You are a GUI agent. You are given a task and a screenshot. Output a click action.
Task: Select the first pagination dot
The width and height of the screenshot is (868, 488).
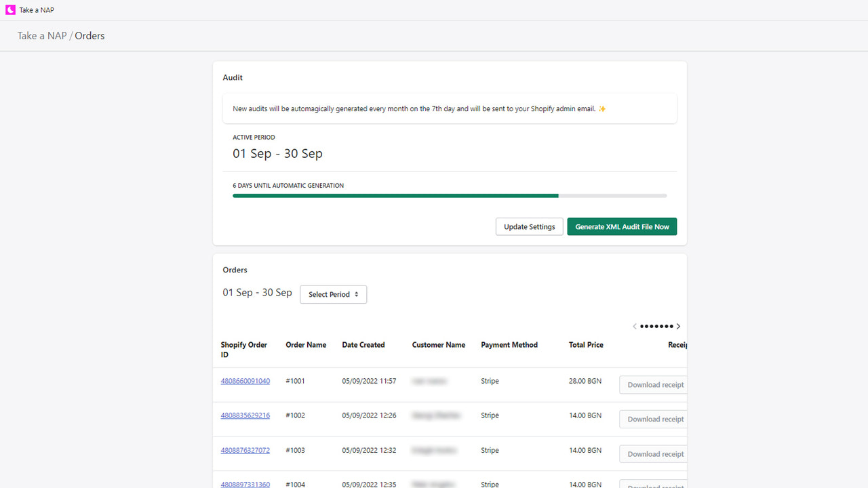(640, 326)
